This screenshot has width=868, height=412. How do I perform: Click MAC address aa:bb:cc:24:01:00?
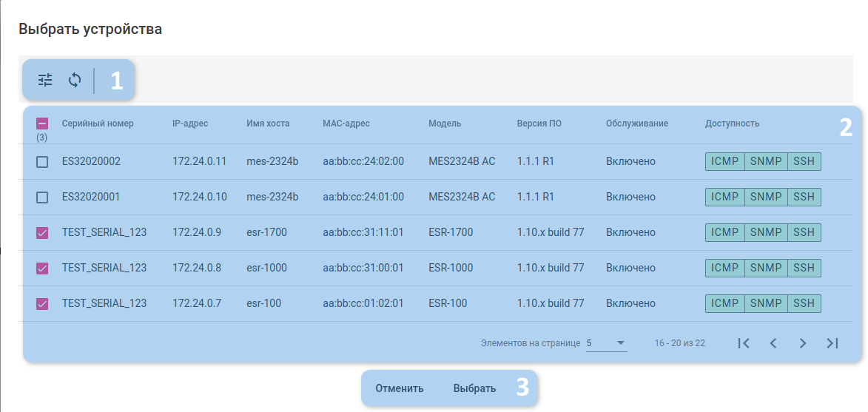click(363, 197)
